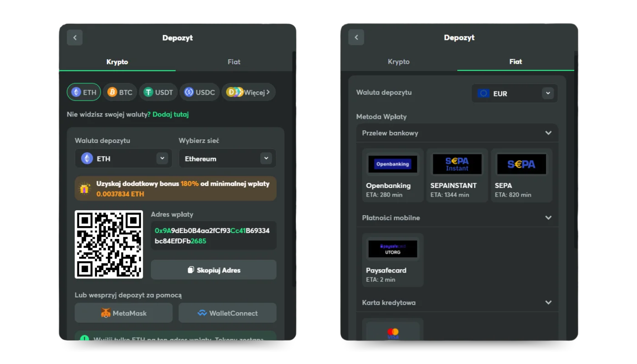Switch to the Krypto tab in the right panel

tap(399, 62)
